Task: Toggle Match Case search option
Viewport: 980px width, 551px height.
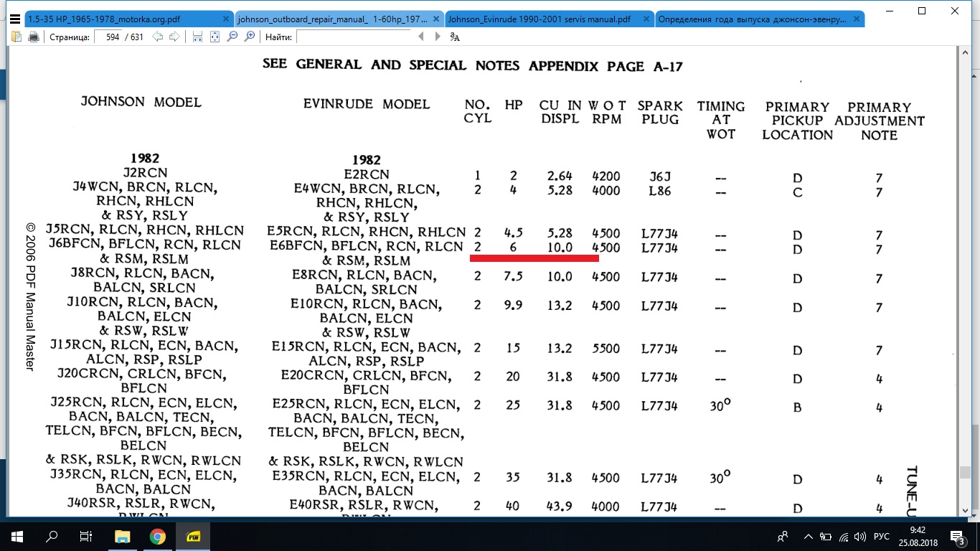Action: [x=455, y=37]
